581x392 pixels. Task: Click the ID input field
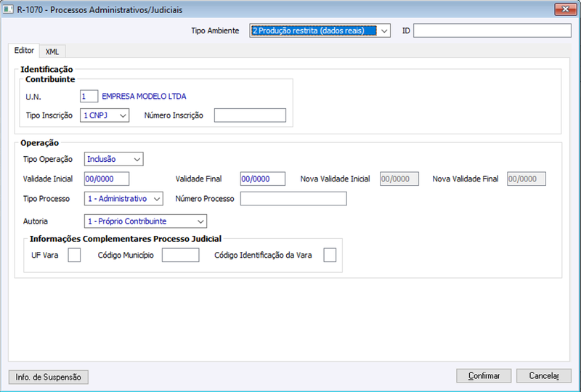click(x=492, y=30)
